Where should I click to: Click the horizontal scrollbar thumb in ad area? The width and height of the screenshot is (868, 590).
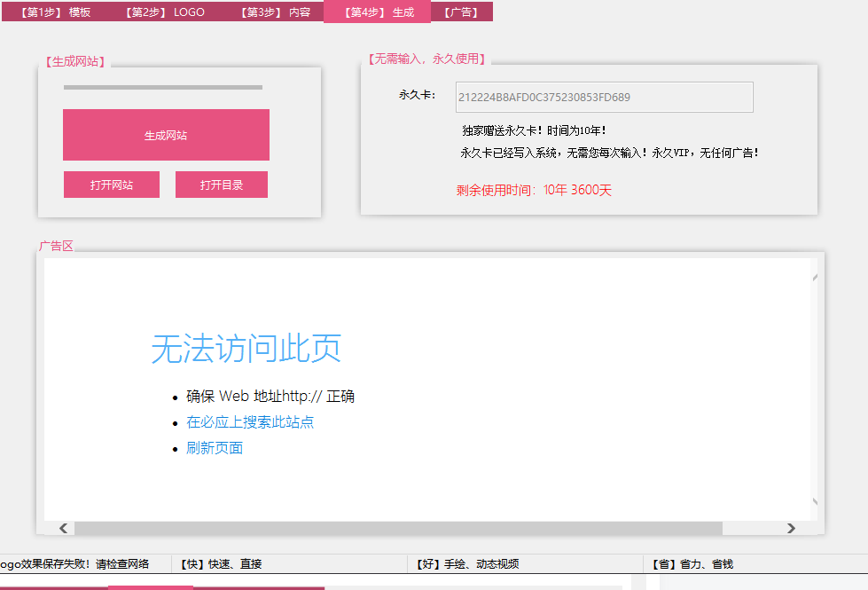pos(399,529)
